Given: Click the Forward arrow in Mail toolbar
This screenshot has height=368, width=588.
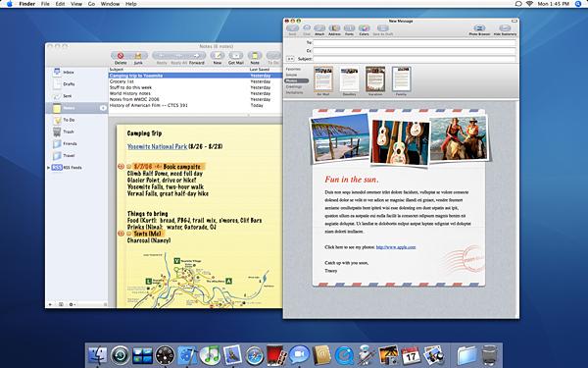Looking at the screenshot, I should click(197, 56).
